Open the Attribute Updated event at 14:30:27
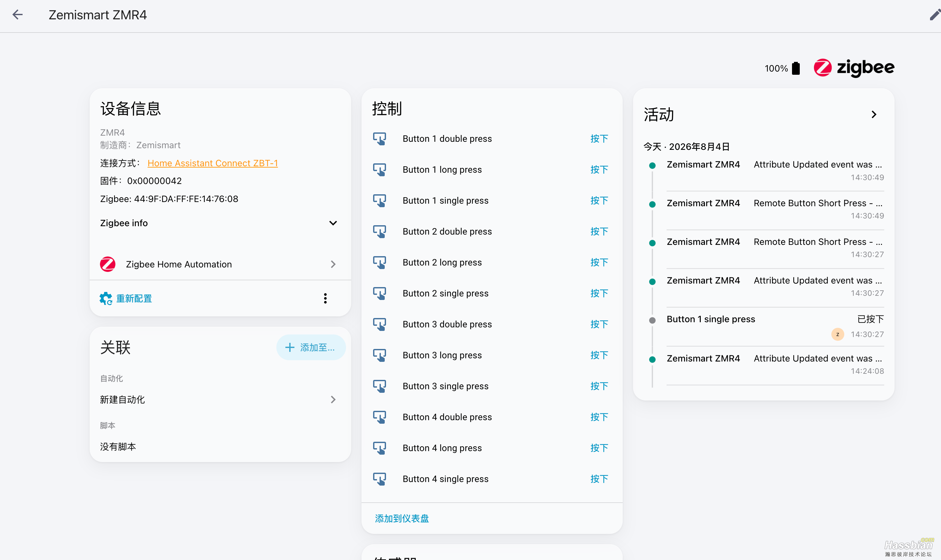 point(775,286)
